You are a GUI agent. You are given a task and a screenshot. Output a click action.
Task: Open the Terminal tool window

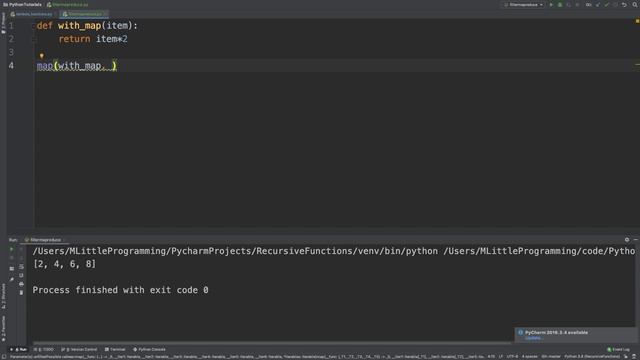[115, 349]
